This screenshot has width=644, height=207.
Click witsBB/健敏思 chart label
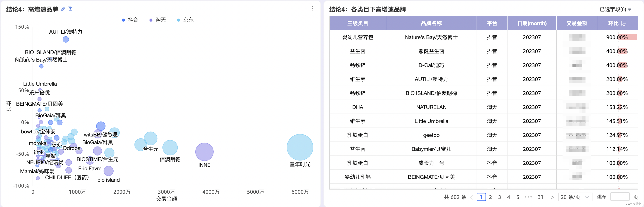(x=101, y=135)
